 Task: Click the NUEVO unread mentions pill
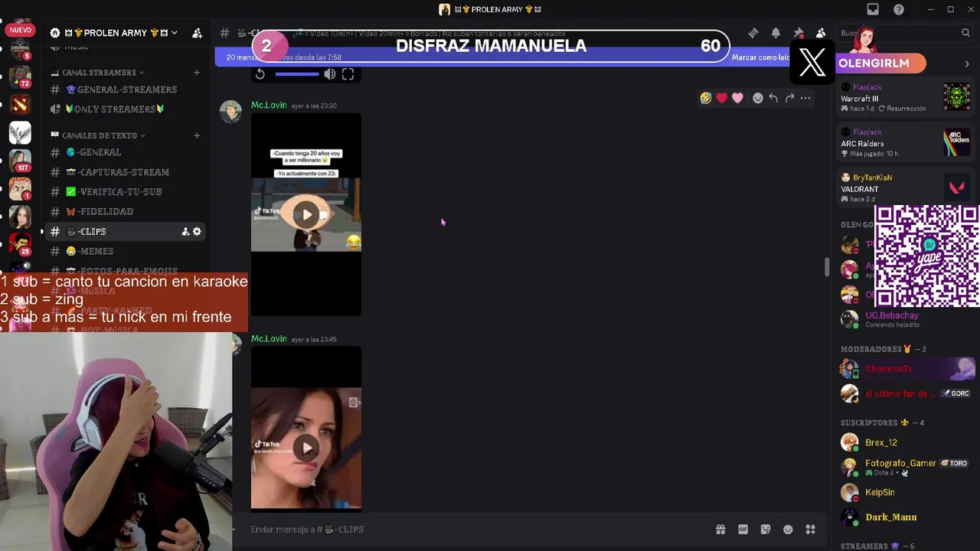pos(21,30)
